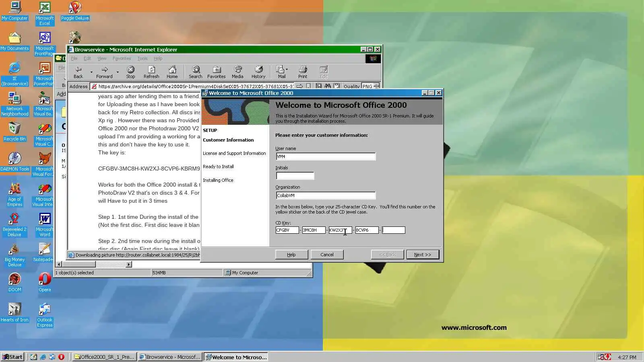
Task: Select the Big Money Deluxe desktop shortcut
Action: 15,255
